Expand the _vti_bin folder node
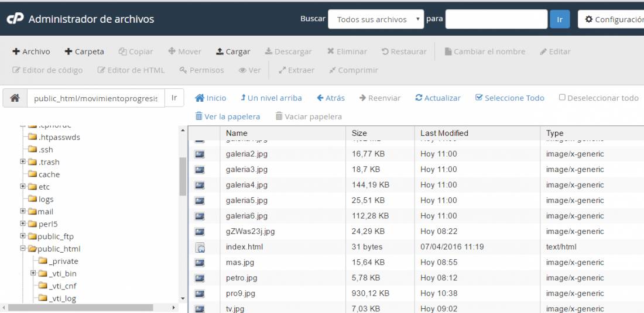This screenshot has width=644, height=313. tap(33, 273)
